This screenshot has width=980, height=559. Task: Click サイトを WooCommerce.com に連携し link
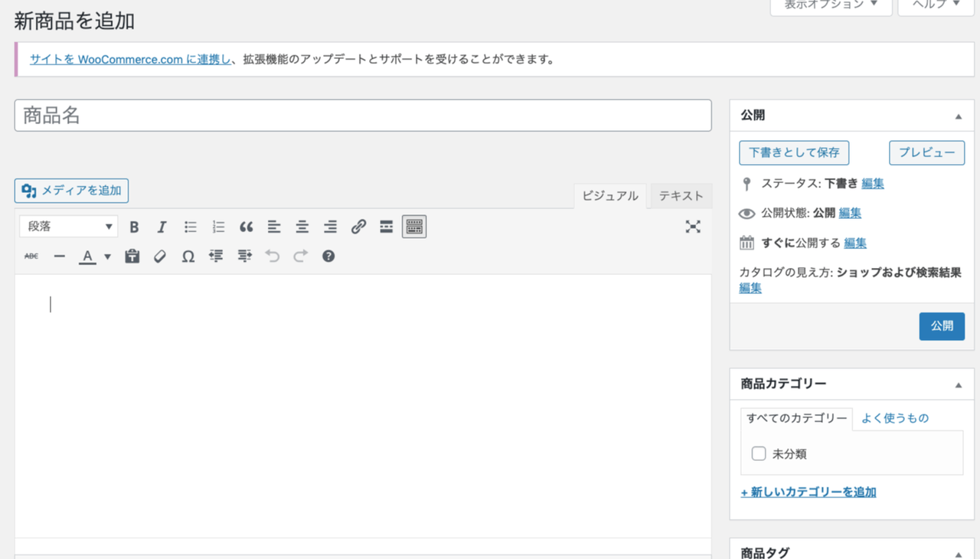(x=130, y=59)
